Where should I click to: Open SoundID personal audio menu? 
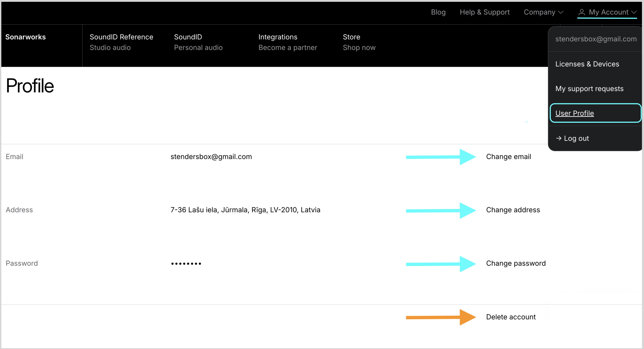point(198,42)
